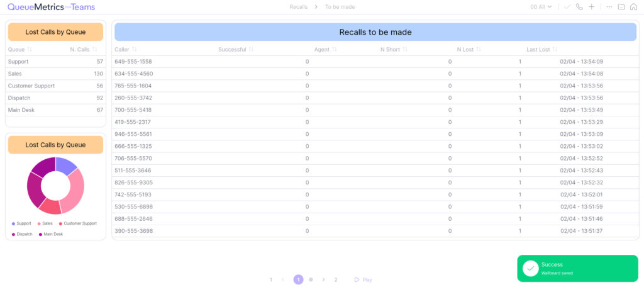The image size is (644, 292).
Task: Click the checkmark save icon in toolbar
Action: [x=567, y=7]
